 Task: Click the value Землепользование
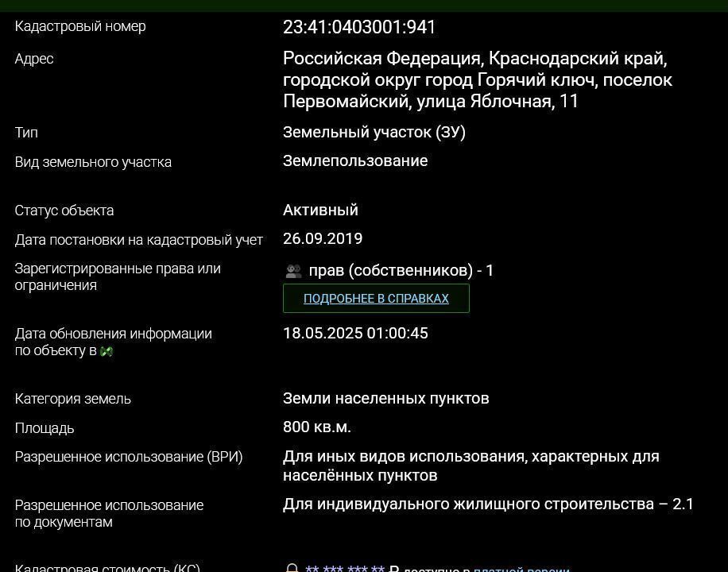pos(355,160)
